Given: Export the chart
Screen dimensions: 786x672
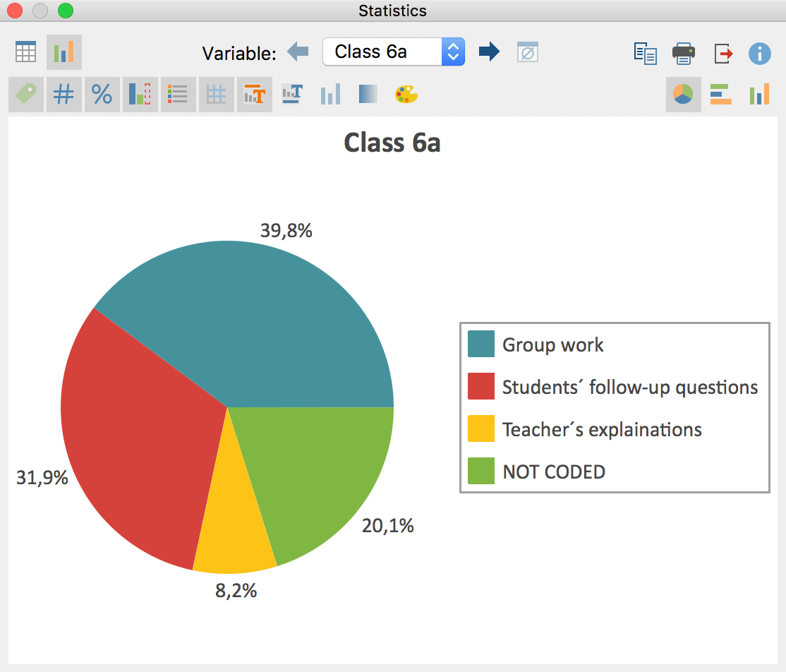Looking at the screenshot, I should (x=722, y=53).
